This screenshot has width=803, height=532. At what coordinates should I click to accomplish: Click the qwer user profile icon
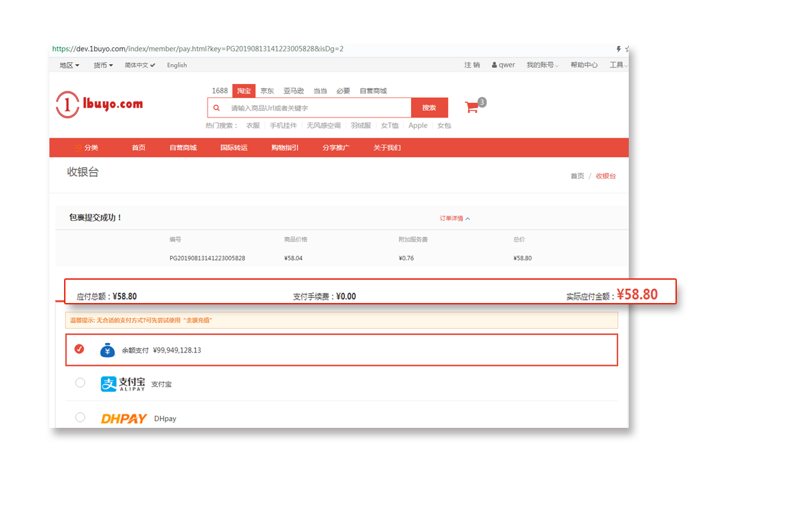tap(495, 65)
